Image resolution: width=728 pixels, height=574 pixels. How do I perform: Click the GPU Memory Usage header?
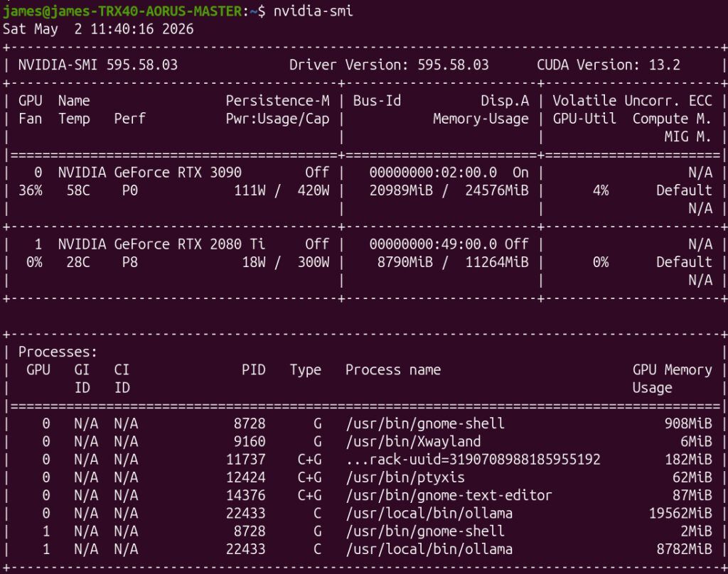673,379
